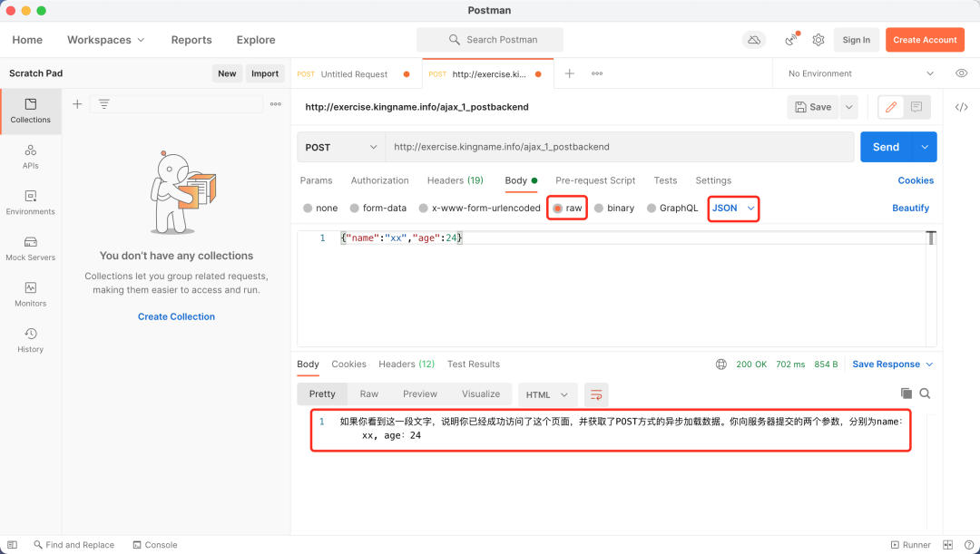Open the No Environment selector
Image resolution: width=980 pixels, height=554 pixels.
click(860, 73)
